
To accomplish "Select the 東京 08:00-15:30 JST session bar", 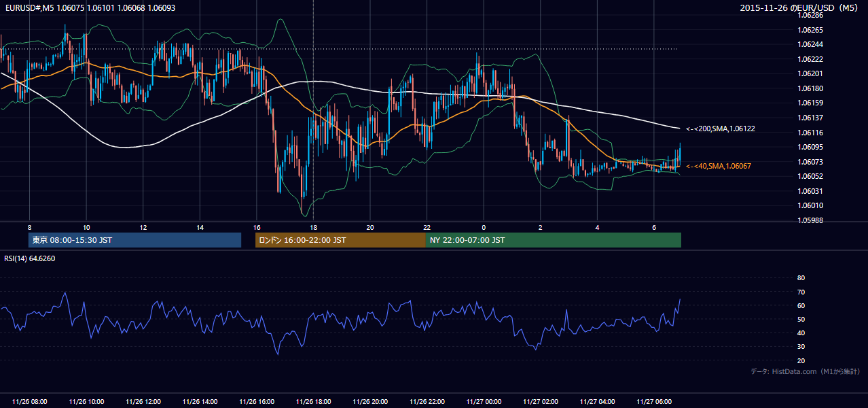I will tap(135, 240).
